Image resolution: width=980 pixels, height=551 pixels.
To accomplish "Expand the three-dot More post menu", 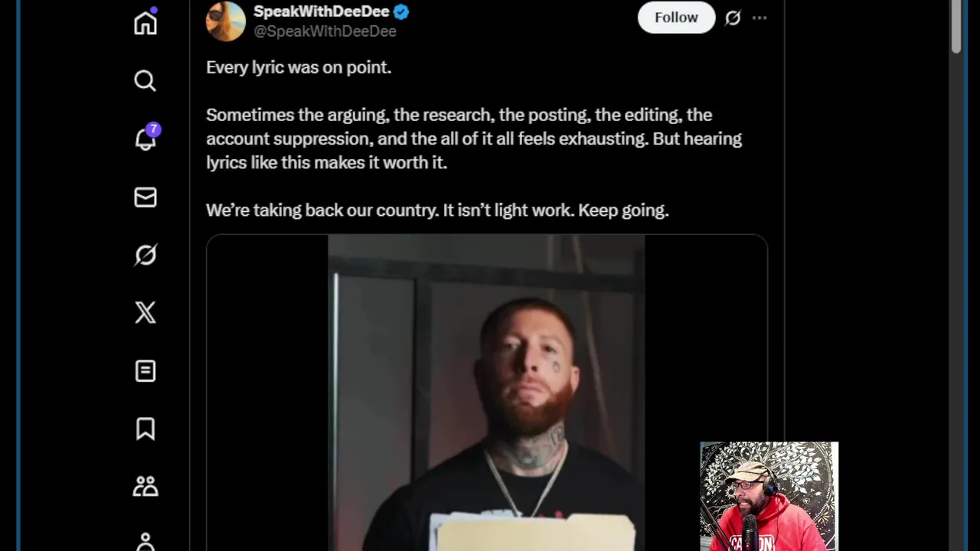I will [759, 18].
